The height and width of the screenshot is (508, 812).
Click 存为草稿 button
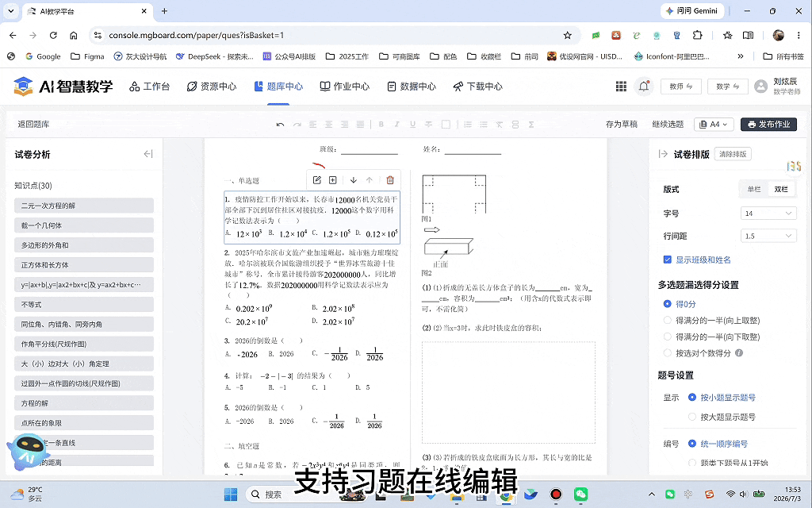(x=622, y=125)
